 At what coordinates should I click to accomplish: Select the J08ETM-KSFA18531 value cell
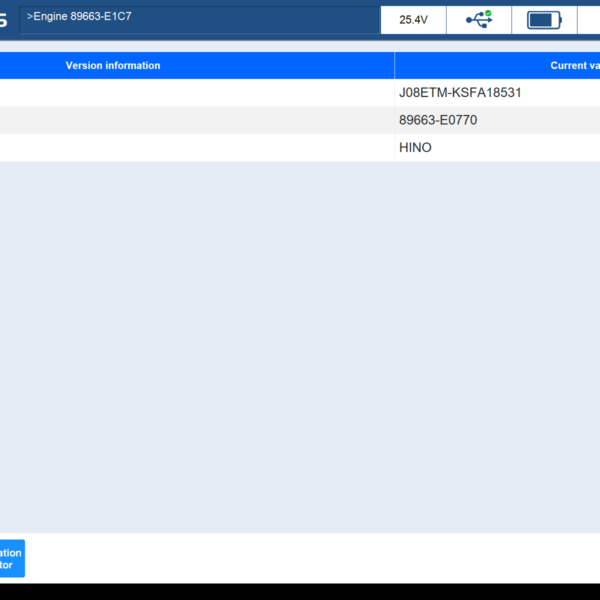click(x=497, y=93)
